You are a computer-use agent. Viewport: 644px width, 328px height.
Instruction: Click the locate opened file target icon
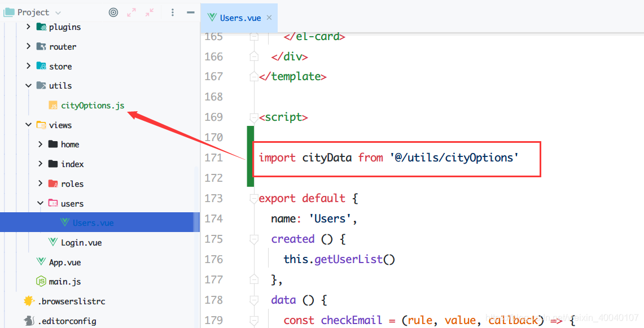click(x=113, y=12)
